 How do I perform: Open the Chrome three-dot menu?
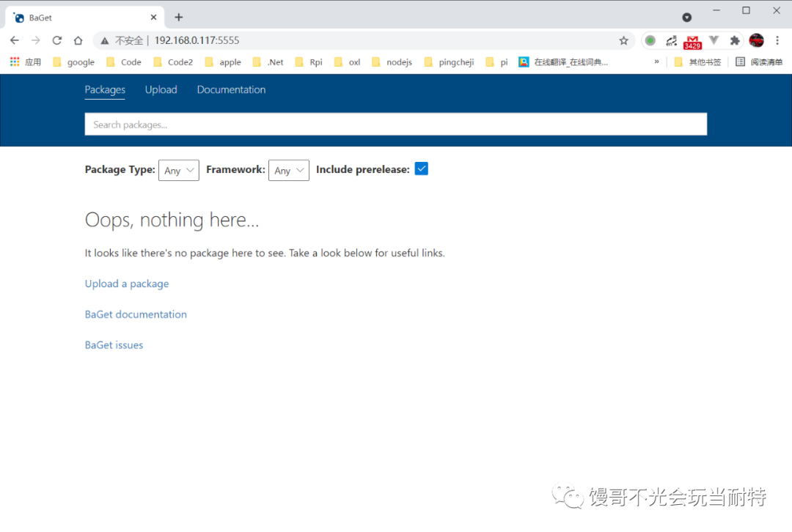point(777,40)
